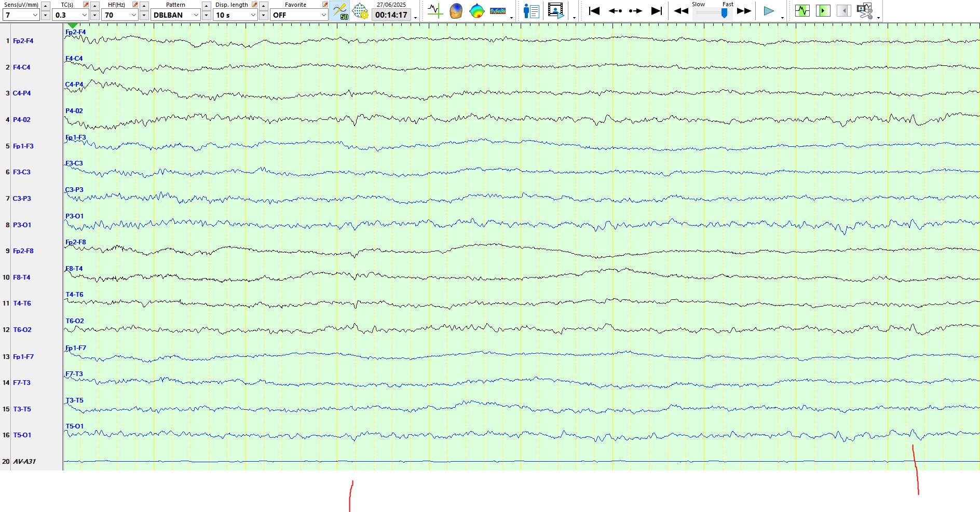Activate the waveform cursor measurement tool
The image size is (980, 512).
coord(435,10)
